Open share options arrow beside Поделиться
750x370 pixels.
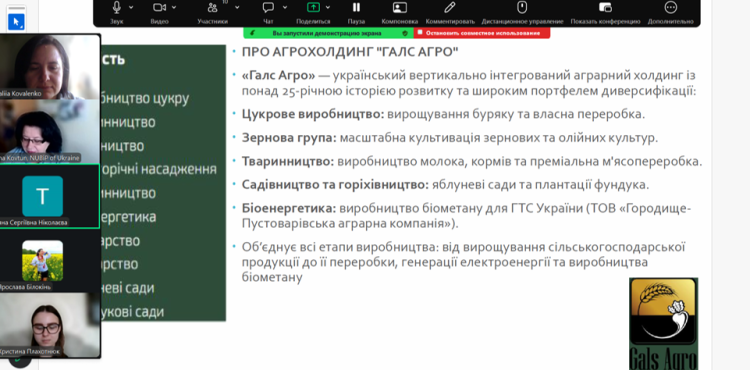pos(328,7)
